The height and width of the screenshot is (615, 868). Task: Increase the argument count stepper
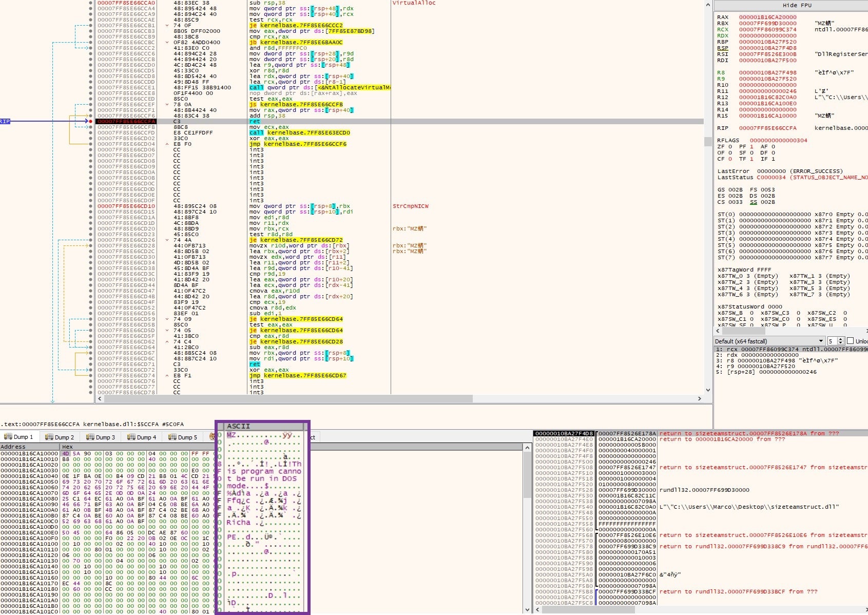pos(840,339)
